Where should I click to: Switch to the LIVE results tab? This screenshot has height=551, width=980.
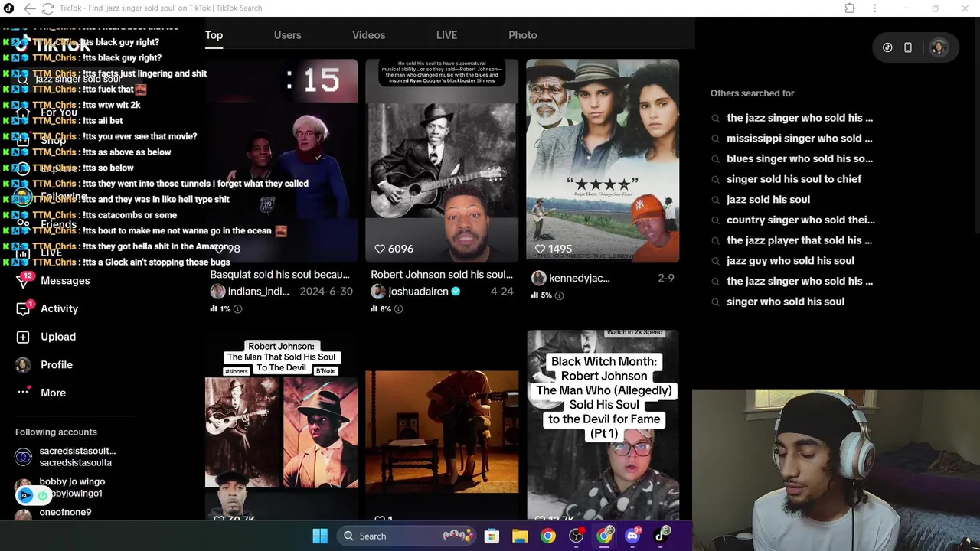[x=446, y=35]
